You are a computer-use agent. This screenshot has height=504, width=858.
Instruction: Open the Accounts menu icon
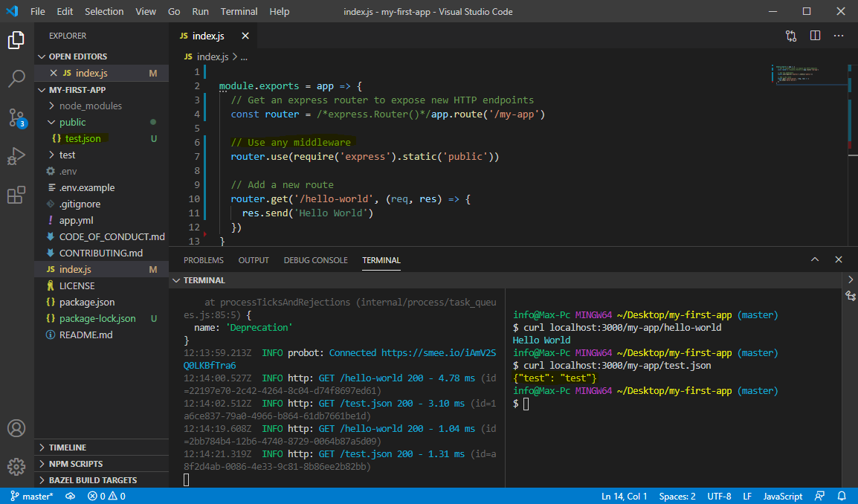click(16, 428)
